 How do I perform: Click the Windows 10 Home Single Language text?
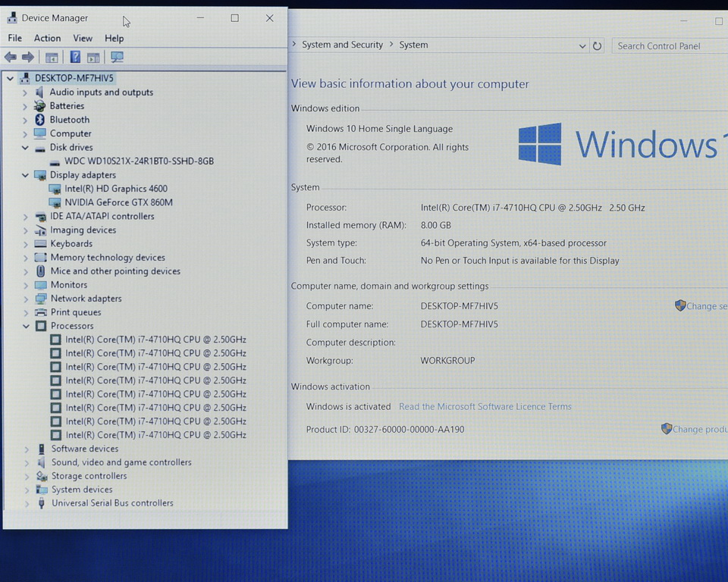click(379, 129)
